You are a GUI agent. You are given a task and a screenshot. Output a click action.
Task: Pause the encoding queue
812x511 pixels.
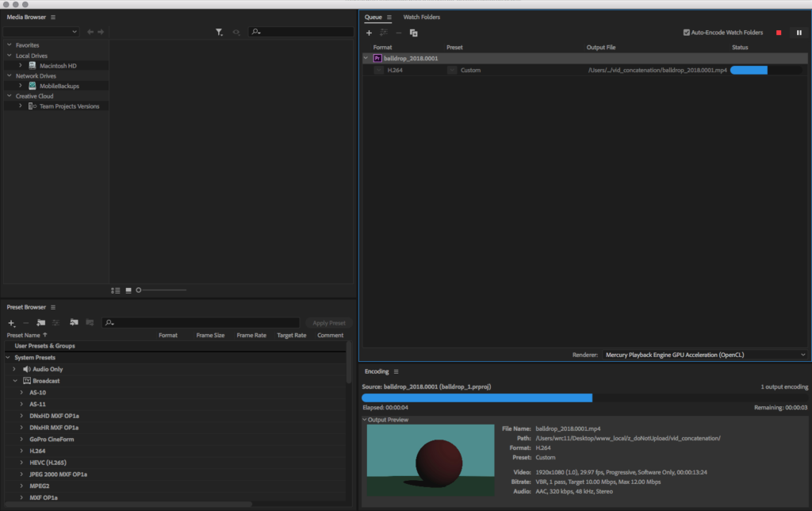coord(799,33)
